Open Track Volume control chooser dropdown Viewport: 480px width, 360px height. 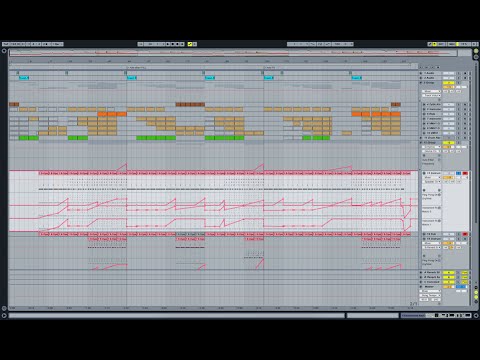pyautogui.click(x=432, y=96)
